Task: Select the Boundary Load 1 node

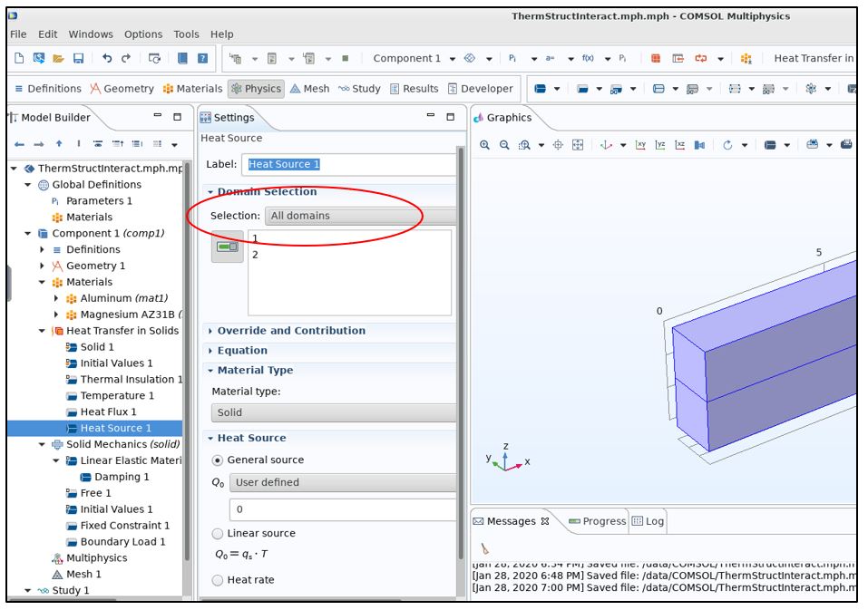Action: 122,542
